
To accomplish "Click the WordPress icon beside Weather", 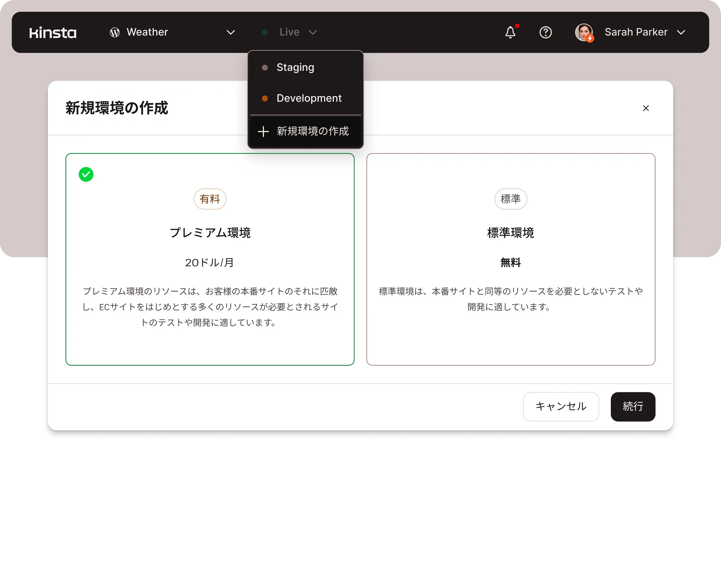I will (x=114, y=33).
